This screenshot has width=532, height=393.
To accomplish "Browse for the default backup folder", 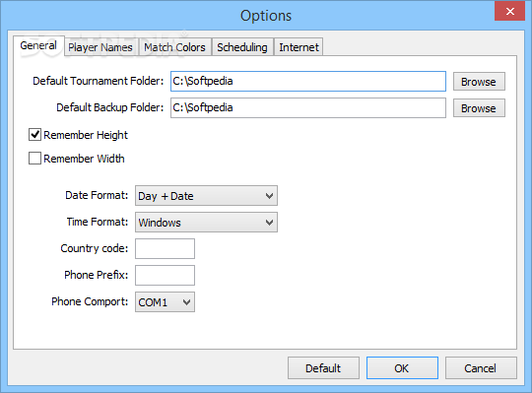I will click(x=479, y=108).
